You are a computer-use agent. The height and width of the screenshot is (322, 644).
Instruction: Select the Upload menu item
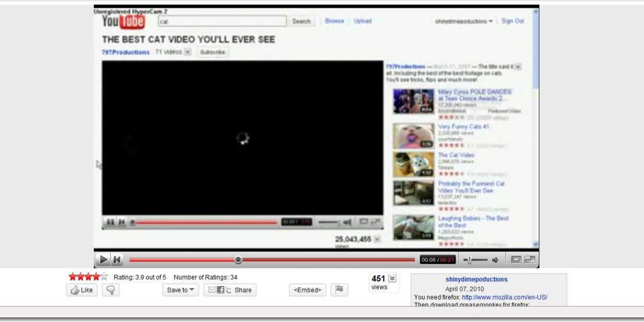[362, 21]
